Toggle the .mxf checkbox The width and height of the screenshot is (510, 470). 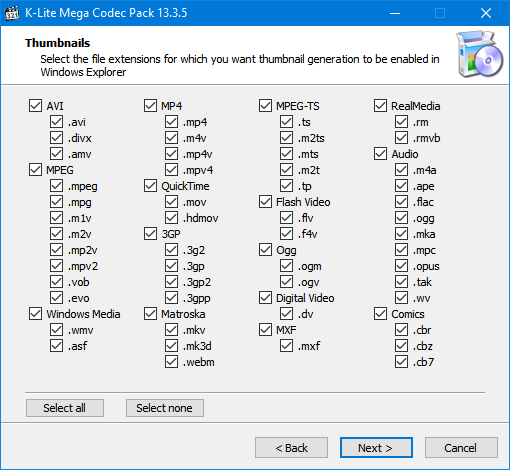pyautogui.click(x=286, y=346)
